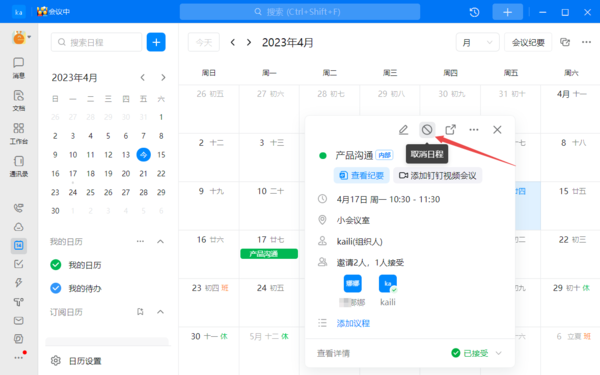Image resolution: width=600 pixels, height=375 pixels.
Task: Select April 22 cell in main calendar
Action: click(x=570, y=254)
